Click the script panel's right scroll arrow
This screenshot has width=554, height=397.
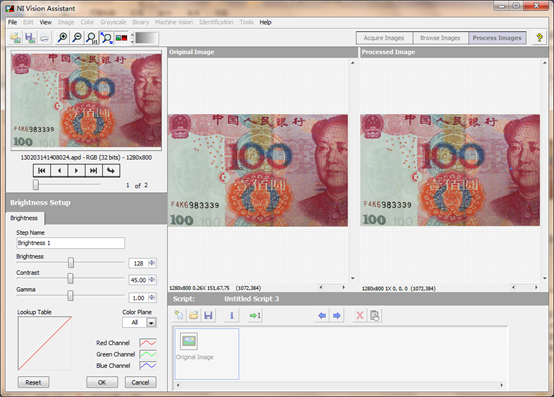point(501,385)
